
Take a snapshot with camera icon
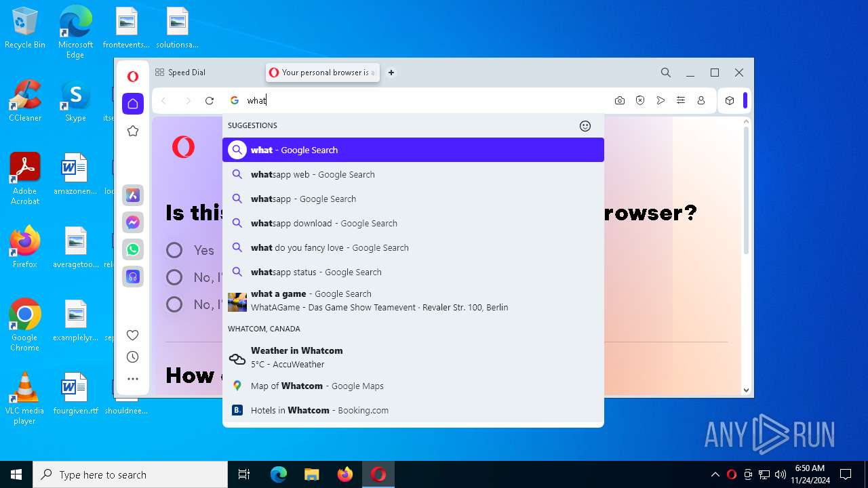[620, 100]
